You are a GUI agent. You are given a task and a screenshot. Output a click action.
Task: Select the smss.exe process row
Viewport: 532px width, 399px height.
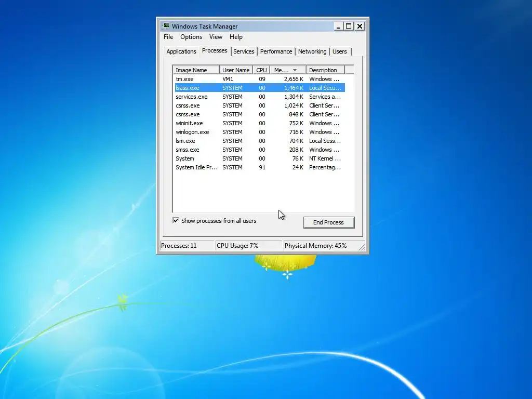point(260,150)
